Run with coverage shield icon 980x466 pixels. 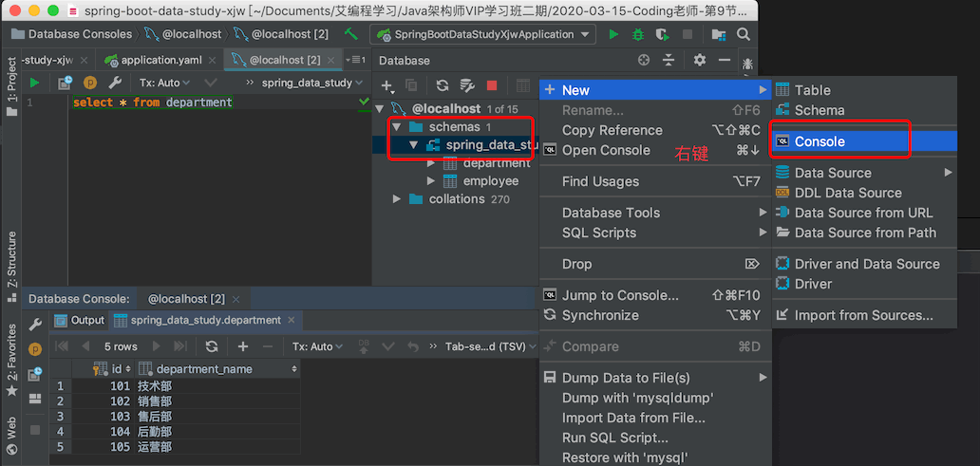pos(662,34)
